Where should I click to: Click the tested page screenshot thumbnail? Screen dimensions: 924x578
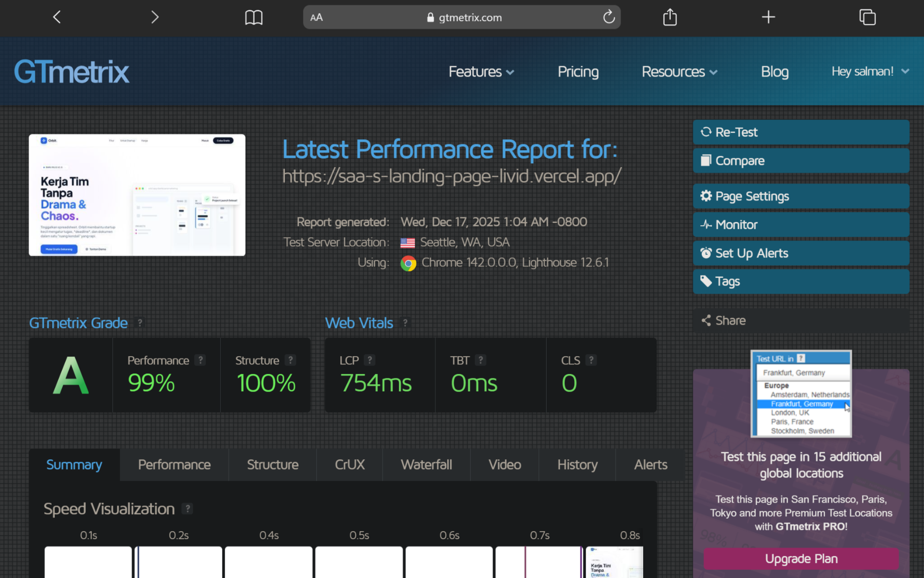tap(137, 195)
